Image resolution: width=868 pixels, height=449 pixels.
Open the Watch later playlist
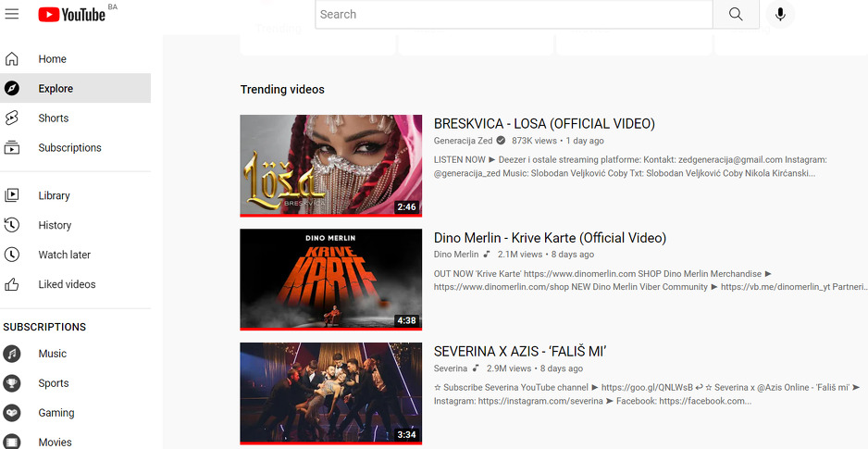[64, 255]
